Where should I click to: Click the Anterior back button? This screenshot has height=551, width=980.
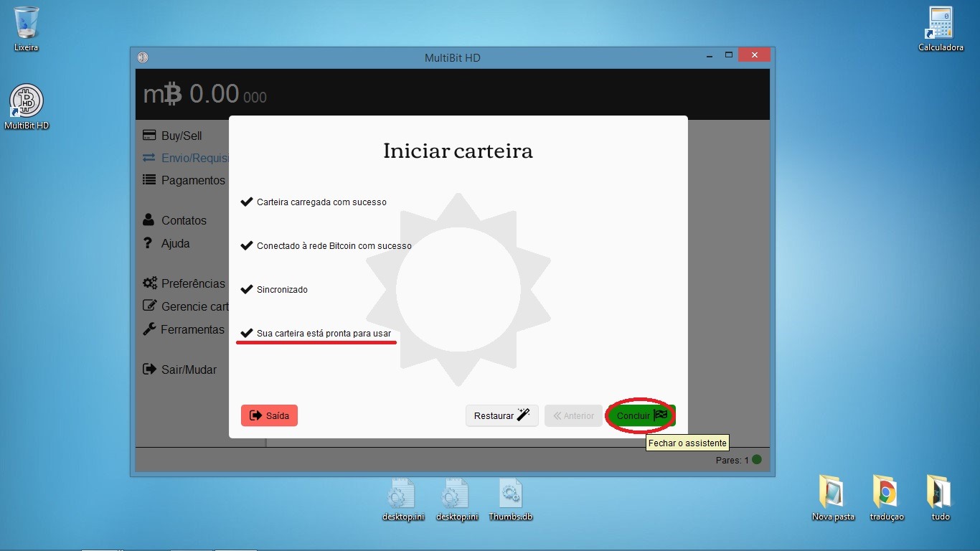573,415
